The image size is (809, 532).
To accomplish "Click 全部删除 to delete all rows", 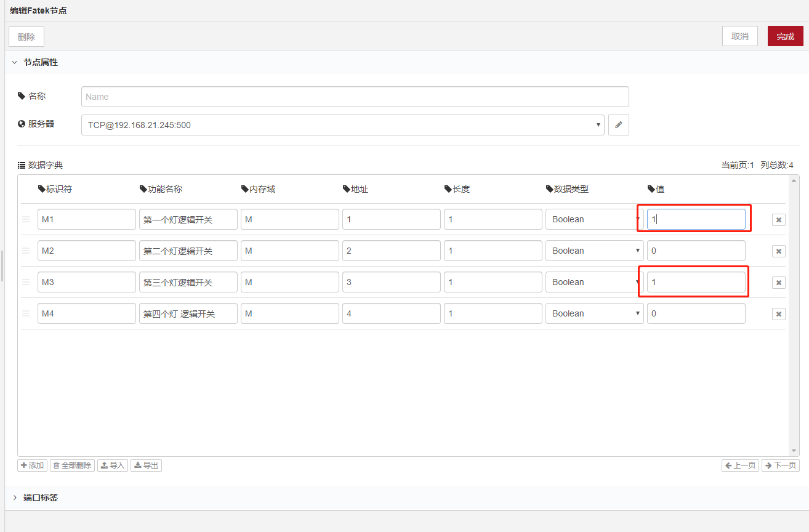I will tap(72, 465).
